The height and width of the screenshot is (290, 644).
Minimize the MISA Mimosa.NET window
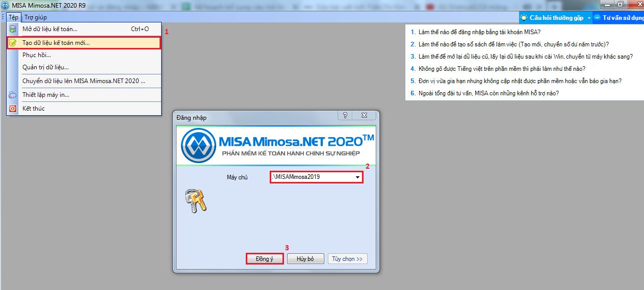point(606,4)
